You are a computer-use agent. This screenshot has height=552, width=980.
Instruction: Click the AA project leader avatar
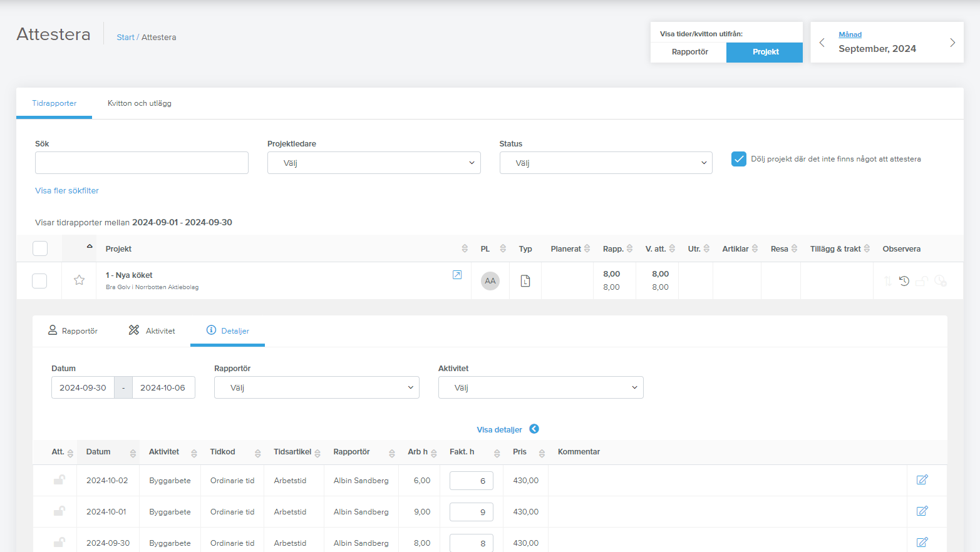[490, 281]
